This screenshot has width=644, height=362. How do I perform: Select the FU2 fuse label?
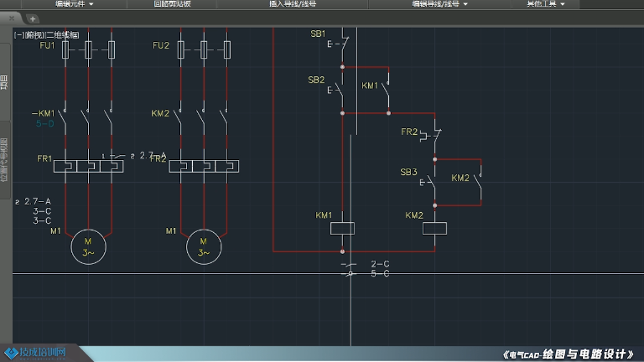tap(161, 45)
